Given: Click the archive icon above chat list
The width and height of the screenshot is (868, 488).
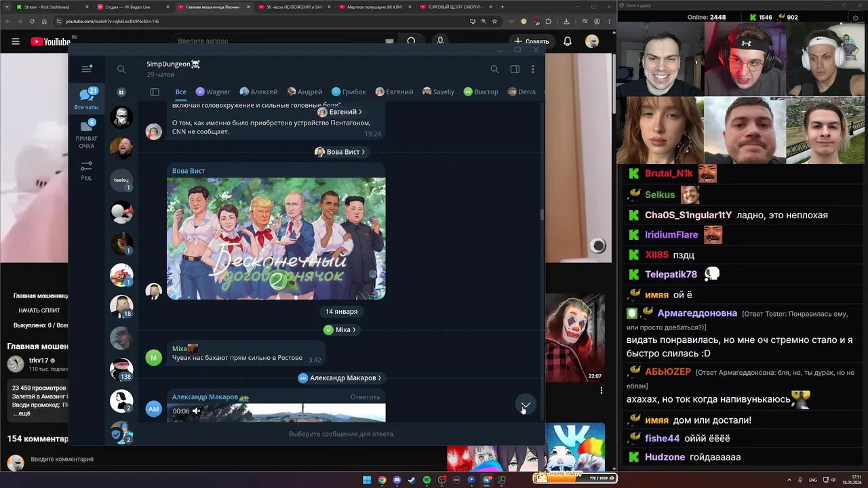Looking at the screenshot, I should tap(121, 92).
